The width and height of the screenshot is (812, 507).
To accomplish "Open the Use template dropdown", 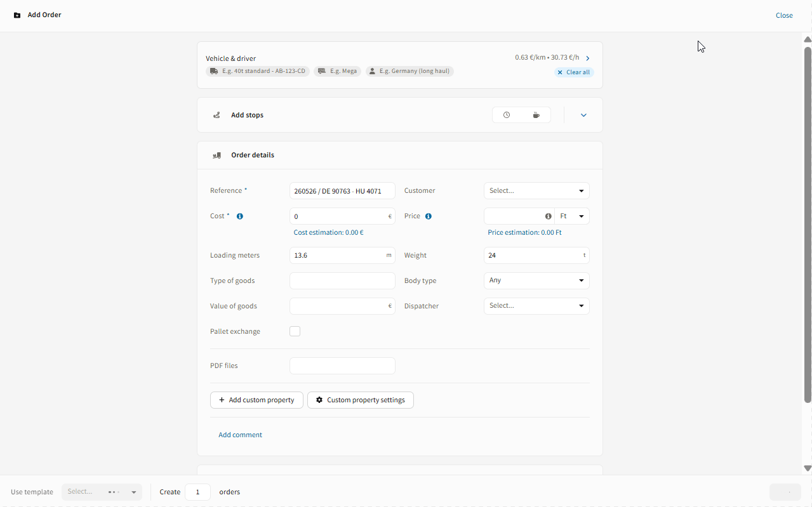I will click(102, 492).
